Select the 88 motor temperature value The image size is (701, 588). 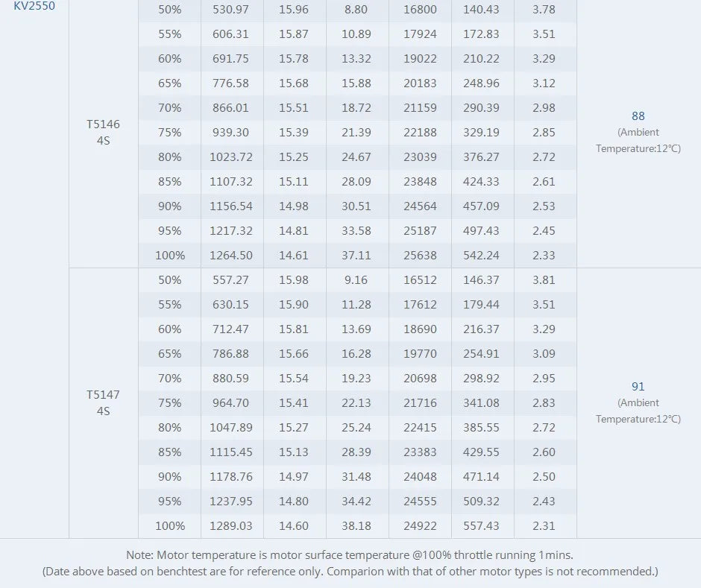coord(638,116)
